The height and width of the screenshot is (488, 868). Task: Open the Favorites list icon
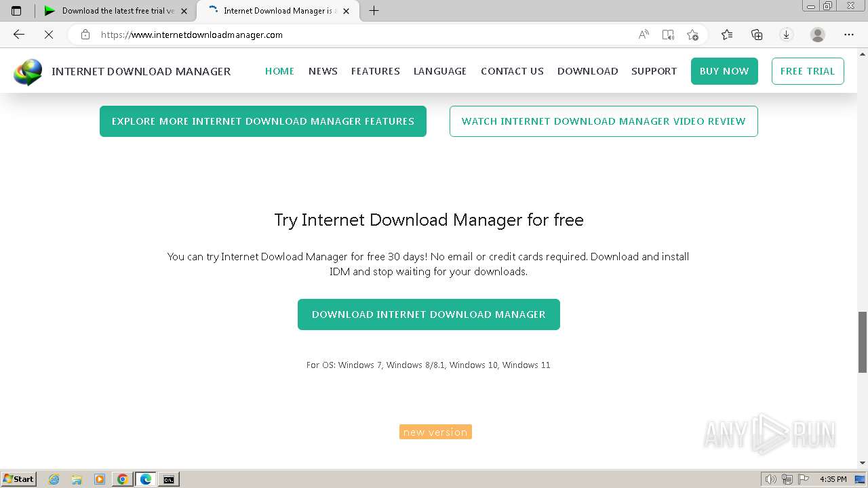[x=727, y=35]
